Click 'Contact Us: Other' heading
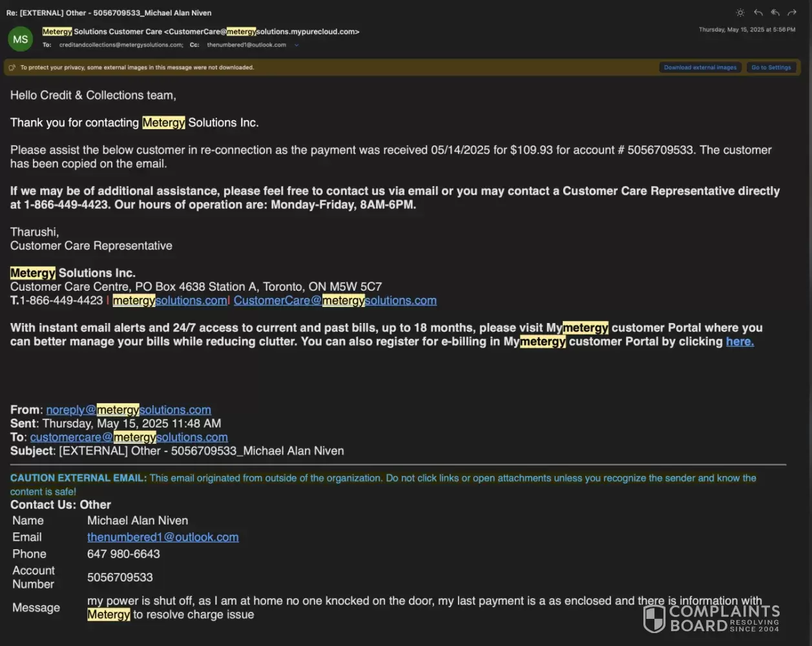Viewport: 812px width, 646px height. coord(61,505)
